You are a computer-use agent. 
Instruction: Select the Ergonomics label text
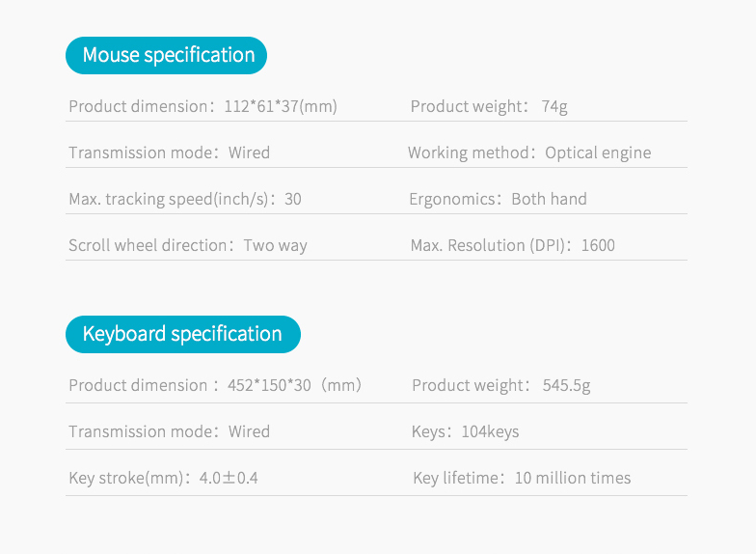[x=451, y=199]
